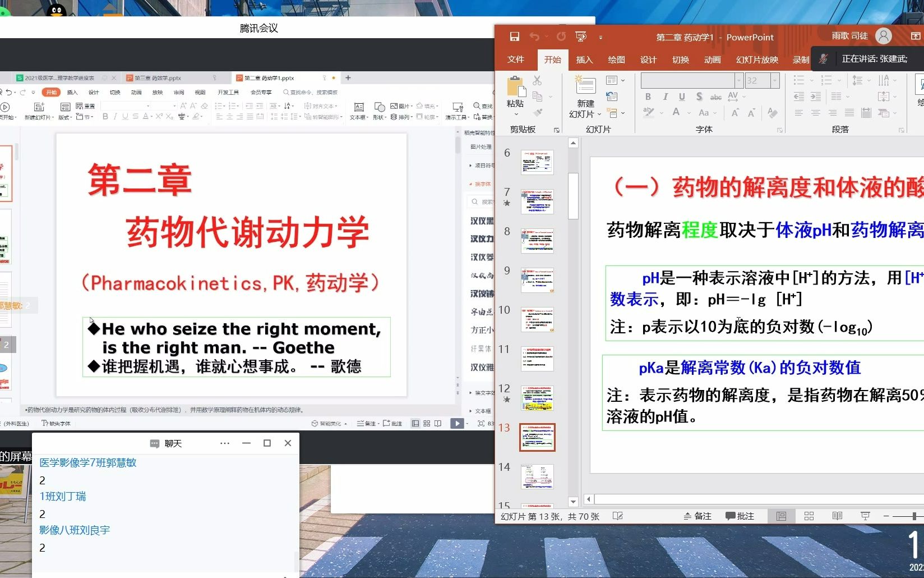This screenshot has width=924, height=578.
Task: Click sender name 医学影像学7班郭慧敏 in chat
Action: 88,463
